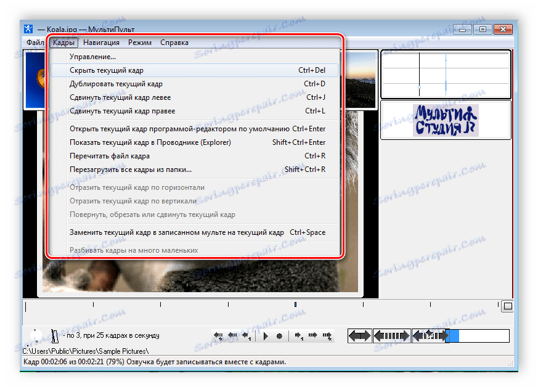Choose Перезагрузить все кадры из папки...

pyautogui.click(x=194, y=169)
